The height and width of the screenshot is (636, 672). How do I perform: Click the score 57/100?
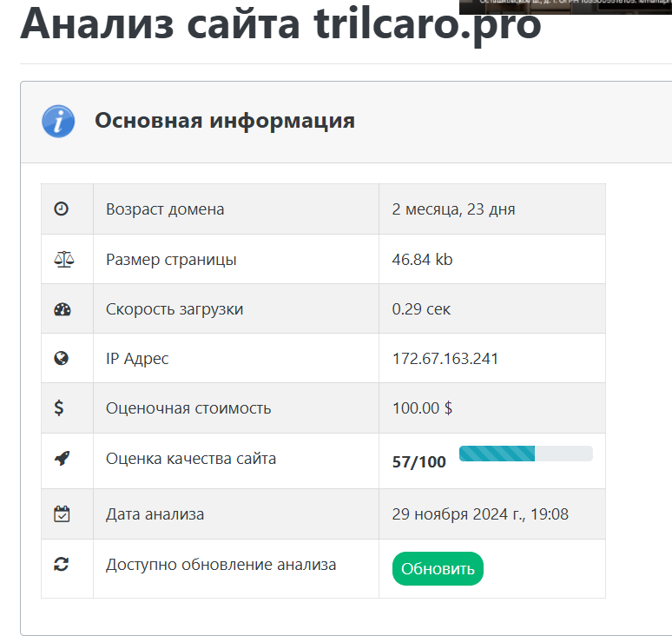pos(419,462)
